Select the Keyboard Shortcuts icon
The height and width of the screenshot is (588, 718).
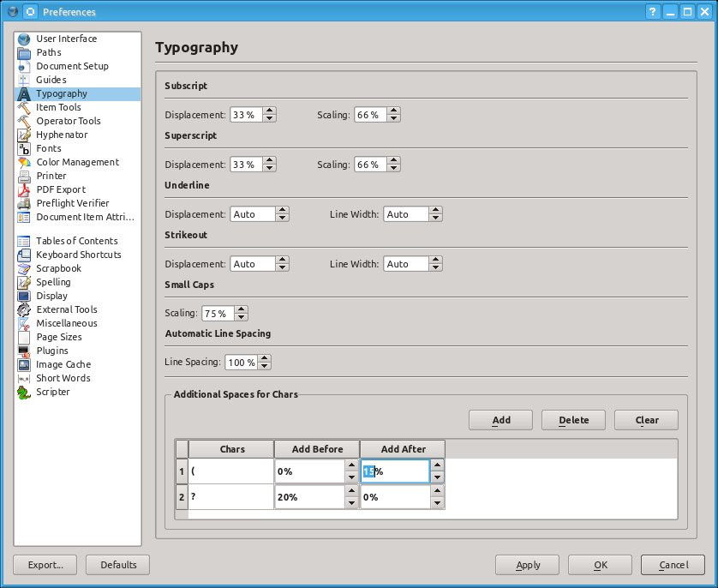(24, 255)
